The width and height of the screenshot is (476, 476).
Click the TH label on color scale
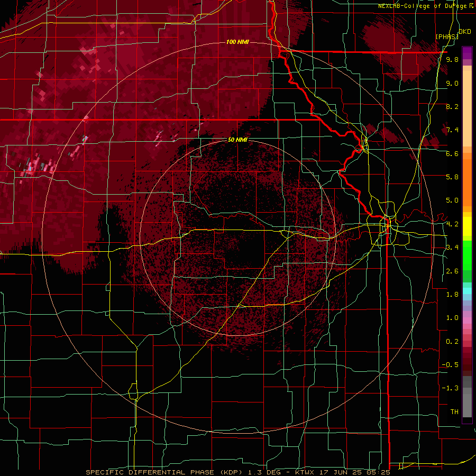[454, 412]
